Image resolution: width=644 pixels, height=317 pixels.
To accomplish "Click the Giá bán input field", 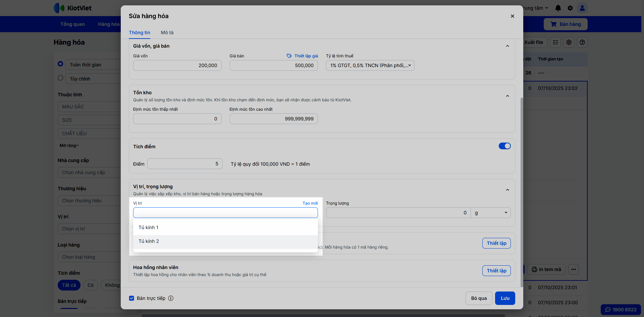I will (273, 65).
